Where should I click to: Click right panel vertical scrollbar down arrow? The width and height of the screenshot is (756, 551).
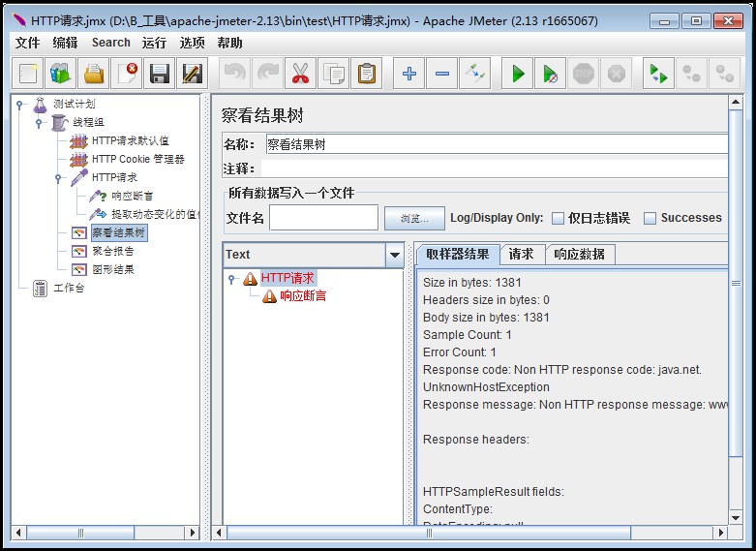(x=736, y=518)
